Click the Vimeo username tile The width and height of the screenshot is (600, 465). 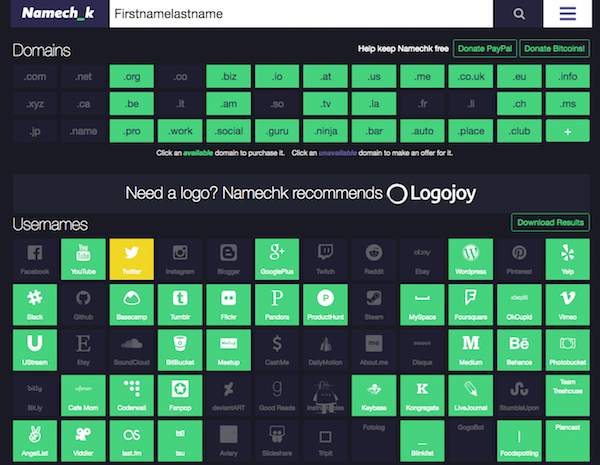(567, 305)
